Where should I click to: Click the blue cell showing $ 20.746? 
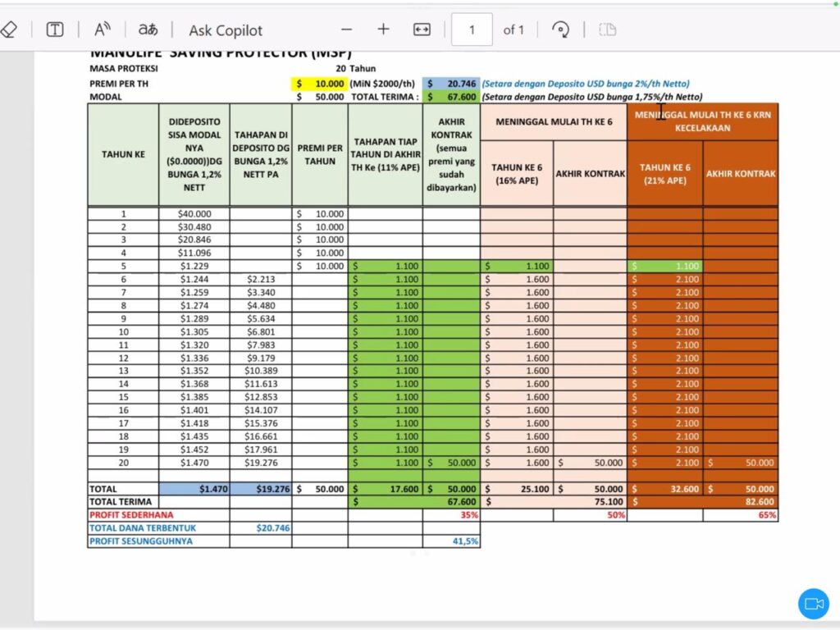click(451, 84)
